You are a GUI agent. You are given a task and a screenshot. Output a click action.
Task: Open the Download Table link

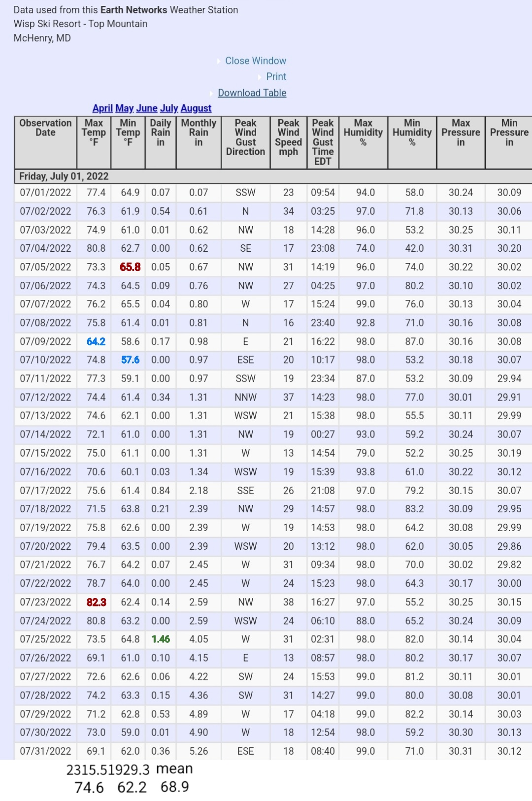pos(252,93)
